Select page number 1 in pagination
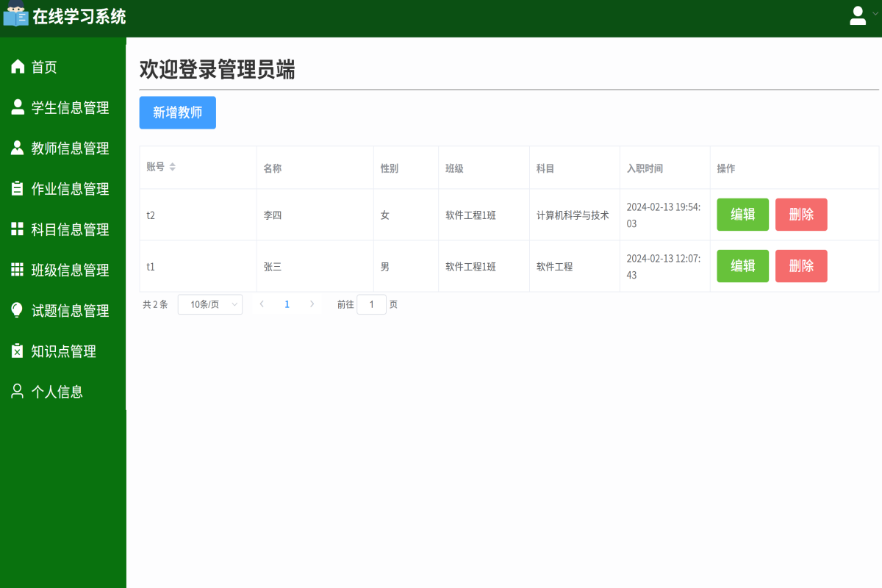882x588 pixels. pos(287,304)
